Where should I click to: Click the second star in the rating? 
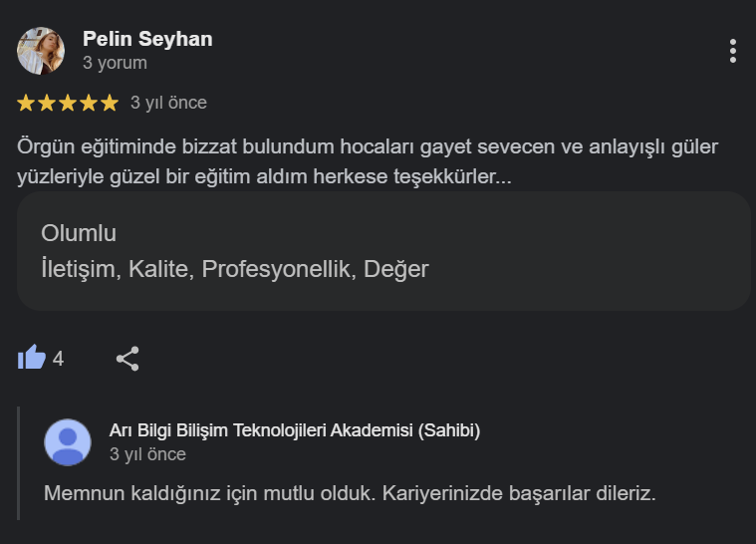[x=47, y=103]
